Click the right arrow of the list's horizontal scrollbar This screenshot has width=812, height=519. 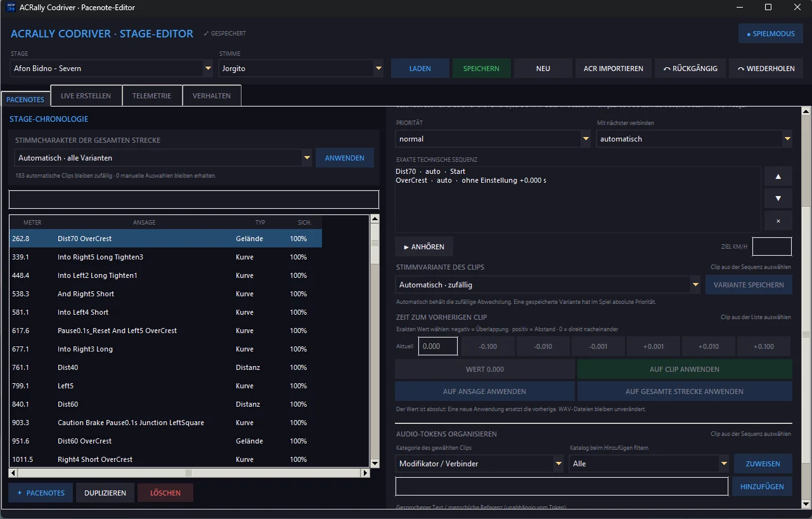(x=365, y=473)
